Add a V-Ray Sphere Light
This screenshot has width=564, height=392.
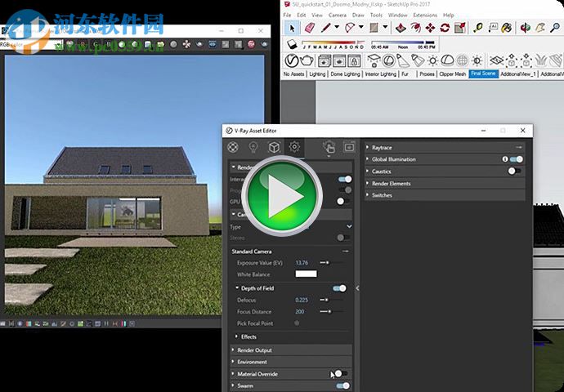[388, 60]
